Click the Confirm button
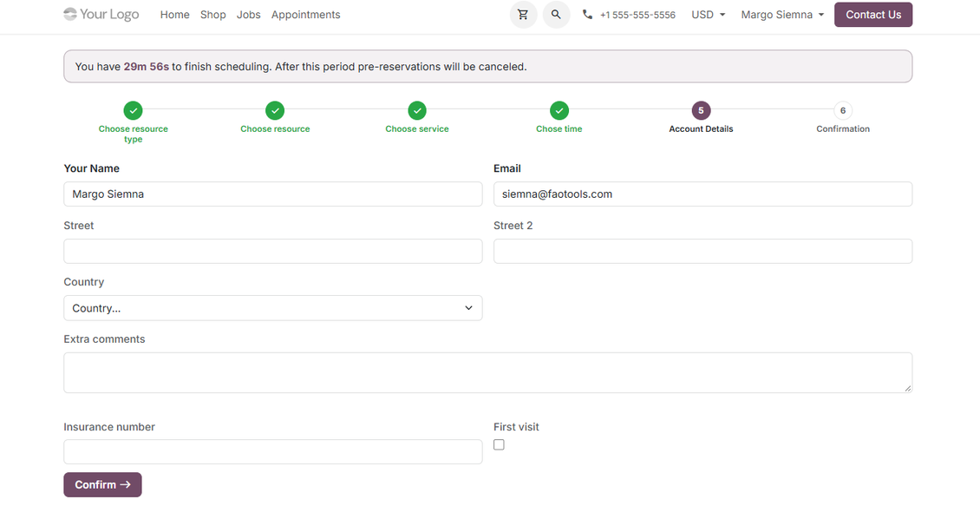 [102, 484]
